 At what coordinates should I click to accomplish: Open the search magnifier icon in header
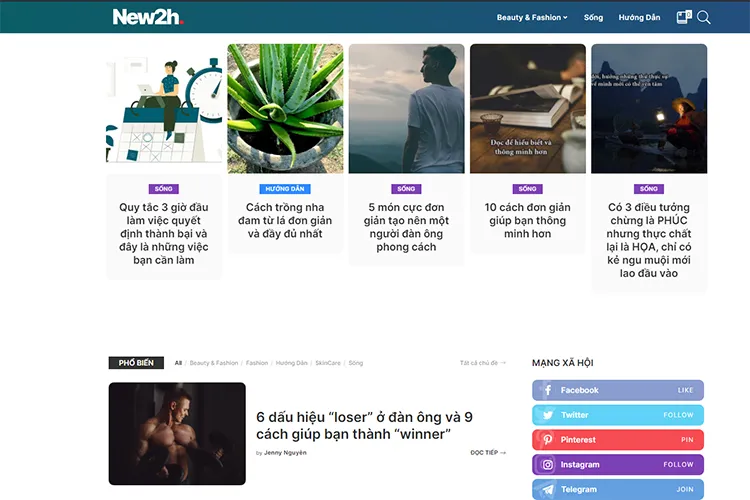click(x=704, y=18)
